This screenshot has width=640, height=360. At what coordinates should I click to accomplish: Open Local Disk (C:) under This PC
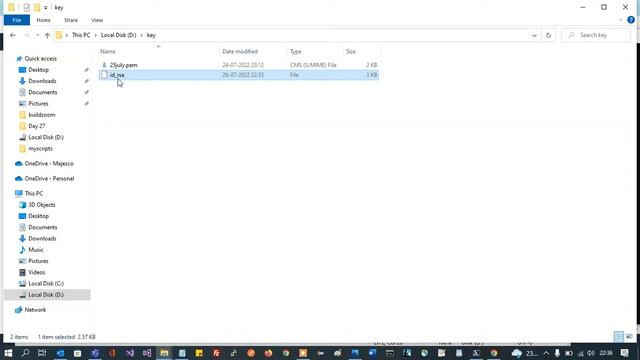point(46,283)
